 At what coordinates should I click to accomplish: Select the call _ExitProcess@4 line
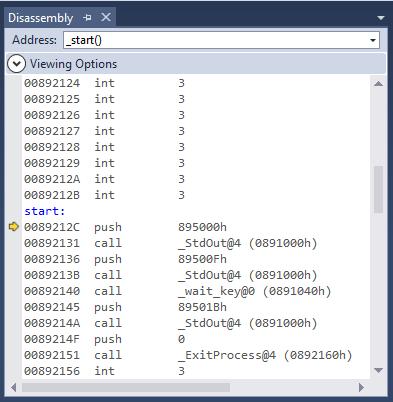(x=188, y=355)
